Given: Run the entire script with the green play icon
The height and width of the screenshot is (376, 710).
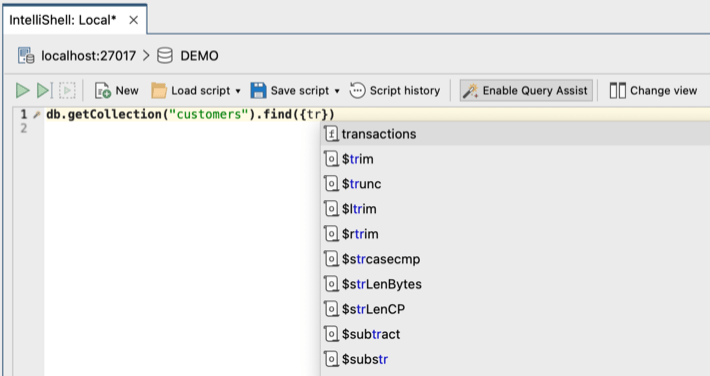Looking at the screenshot, I should point(23,91).
